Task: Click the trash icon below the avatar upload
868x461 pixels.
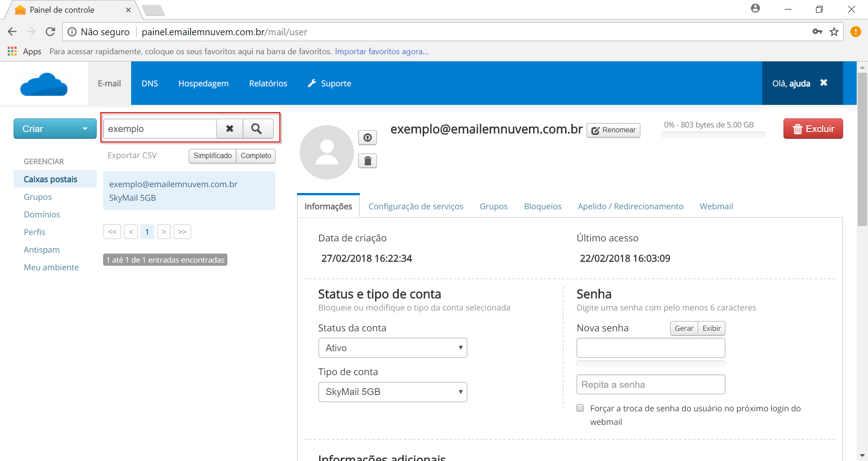Action: tap(368, 161)
